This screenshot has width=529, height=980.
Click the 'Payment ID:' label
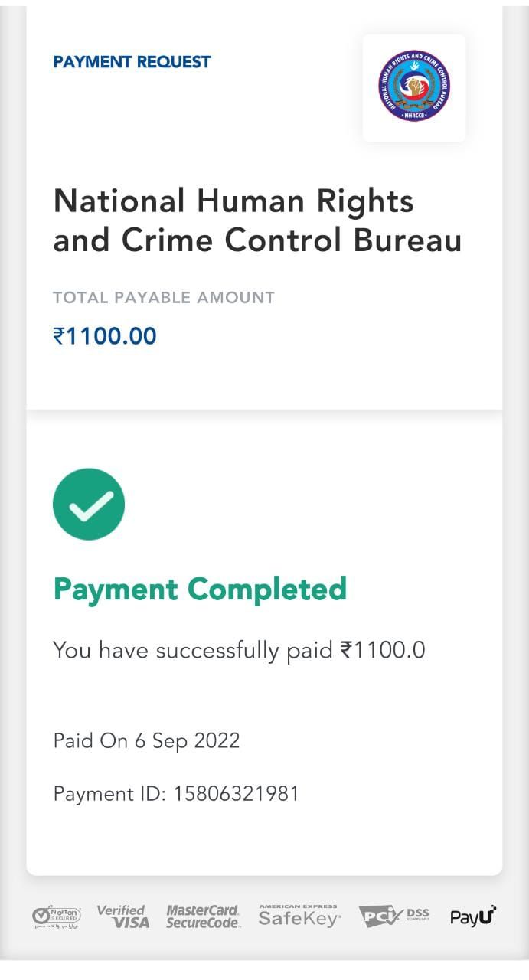tap(109, 794)
